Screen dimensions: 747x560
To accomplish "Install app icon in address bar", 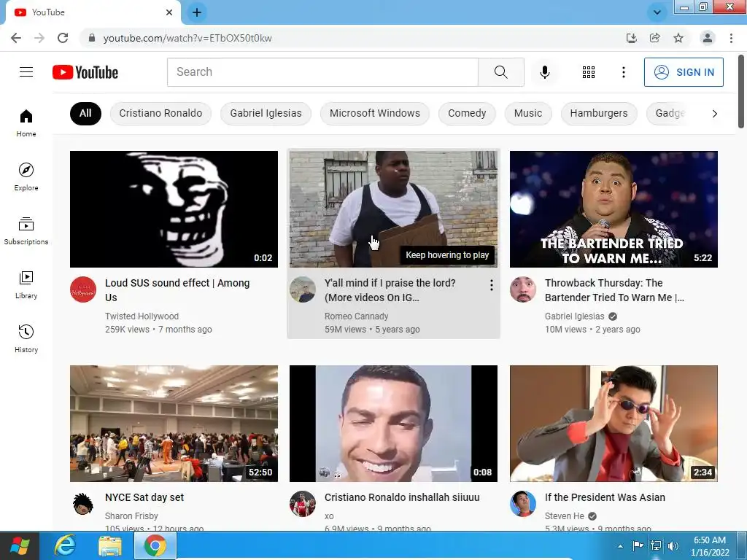I will coord(631,38).
